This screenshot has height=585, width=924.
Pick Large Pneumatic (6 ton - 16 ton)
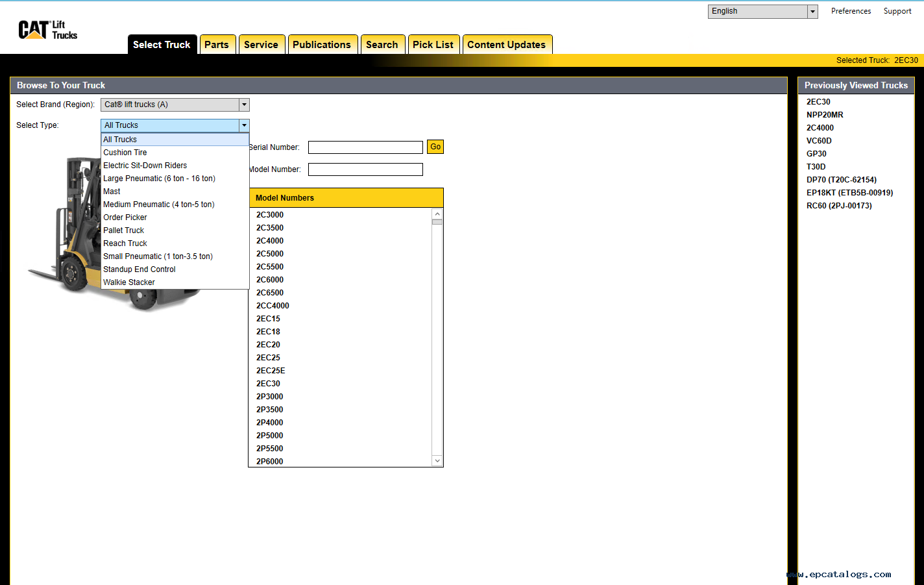point(175,179)
